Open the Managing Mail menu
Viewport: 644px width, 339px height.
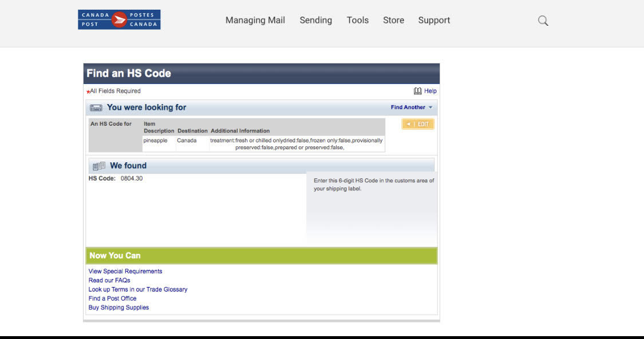pyautogui.click(x=255, y=20)
